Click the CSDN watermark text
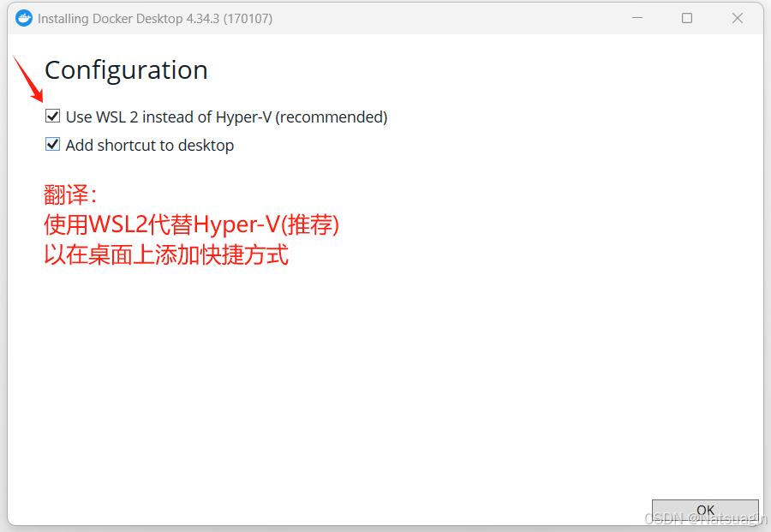The image size is (771, 532). coord(705,519)
